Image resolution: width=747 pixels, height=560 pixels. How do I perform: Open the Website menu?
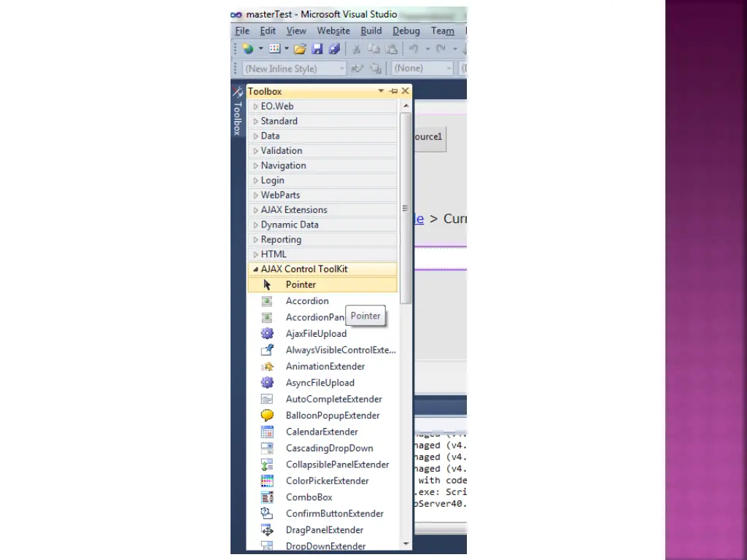(333, 31)
